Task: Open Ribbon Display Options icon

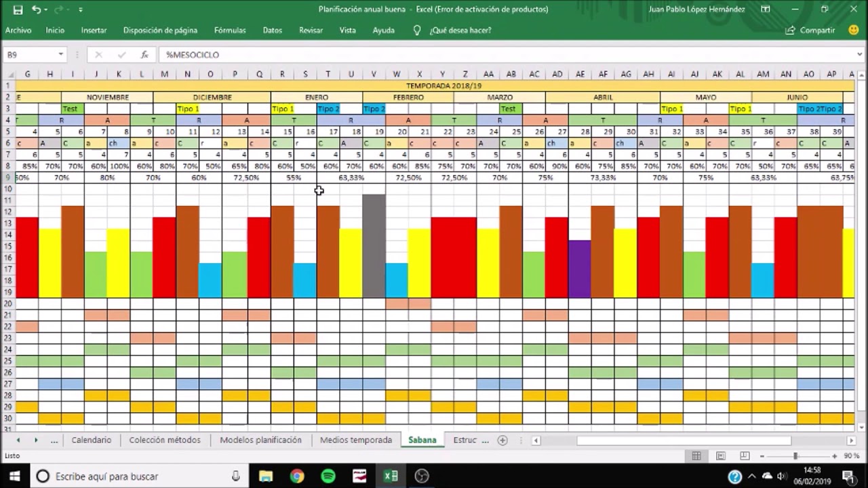Action: point(766,9)
